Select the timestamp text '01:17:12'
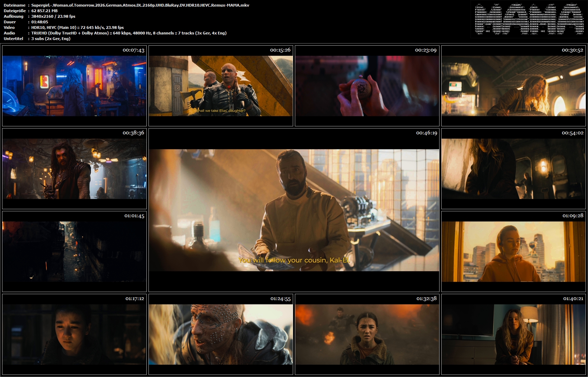This screenshot has width=588, height=377. click(x=135, y=299)
